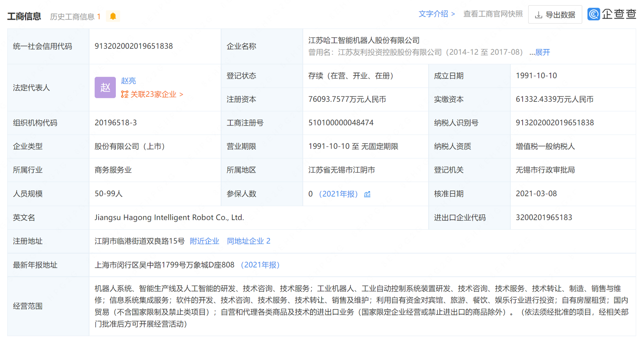The height and width of the screenshot is (337, 644).
Task: Click the 营业期限 label cell
Action: tap(262, 147)
